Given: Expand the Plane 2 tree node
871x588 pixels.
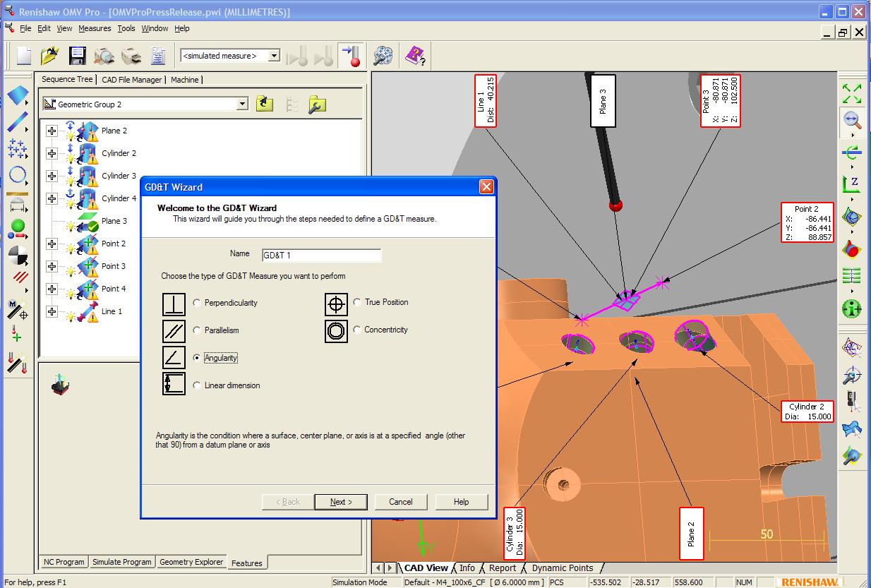Looking at the screenshot, I should click(x=52, y=131).
